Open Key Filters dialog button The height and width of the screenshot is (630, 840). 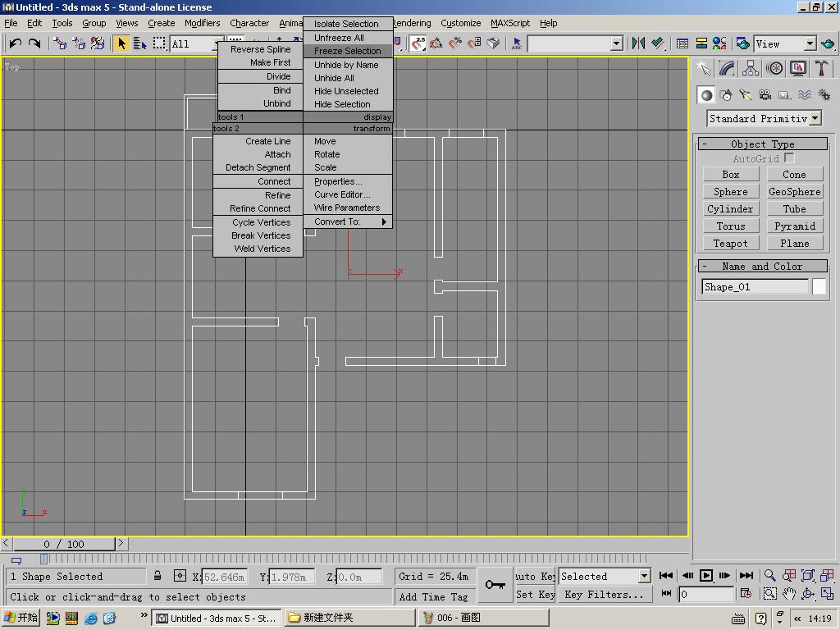(x=605, y=594)
